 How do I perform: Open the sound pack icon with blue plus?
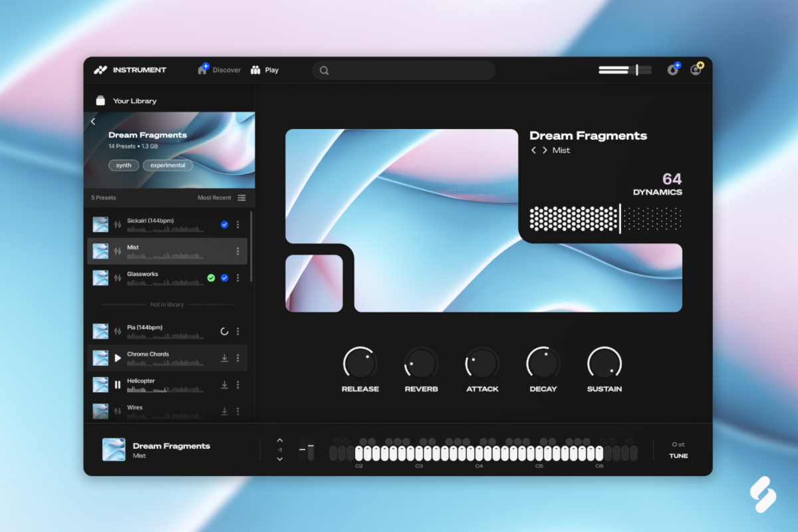(x=673, y=70)
